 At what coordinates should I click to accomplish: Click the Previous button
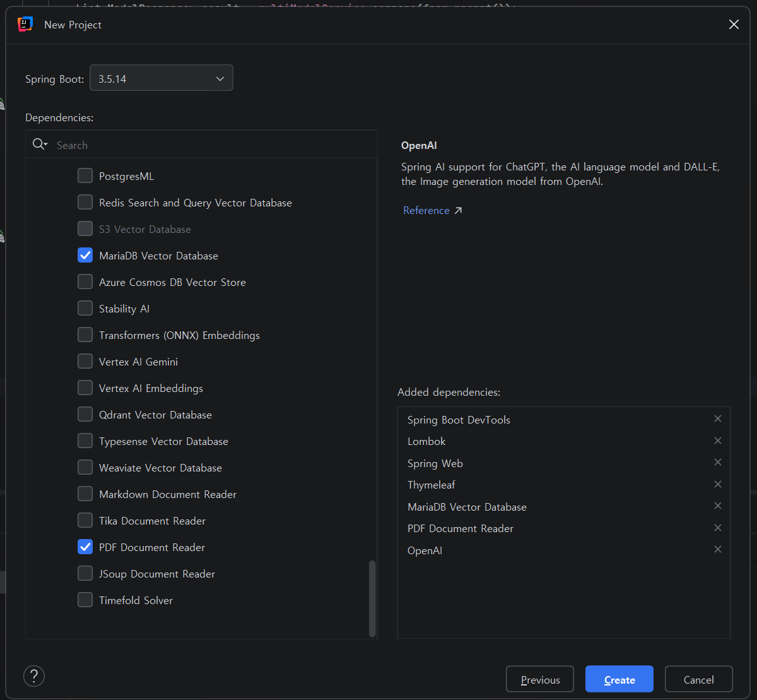pyautogui.click(x=540, y=680)
